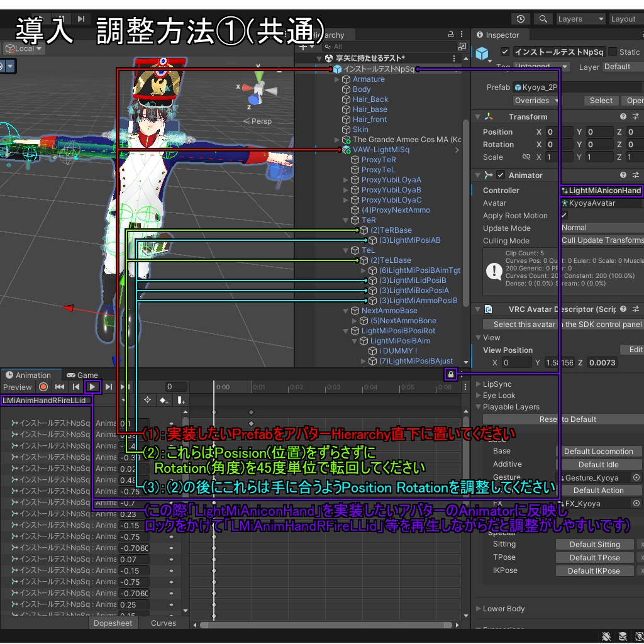Switch to the Game tab
Screen dimensions: 644x644
[82, 375]
